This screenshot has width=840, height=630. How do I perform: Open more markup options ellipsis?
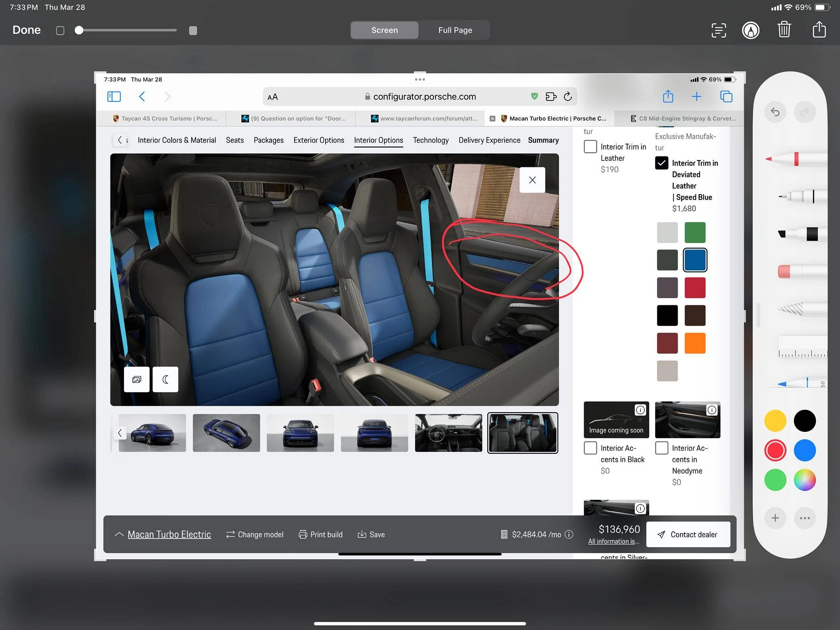(x=805, y=518)
